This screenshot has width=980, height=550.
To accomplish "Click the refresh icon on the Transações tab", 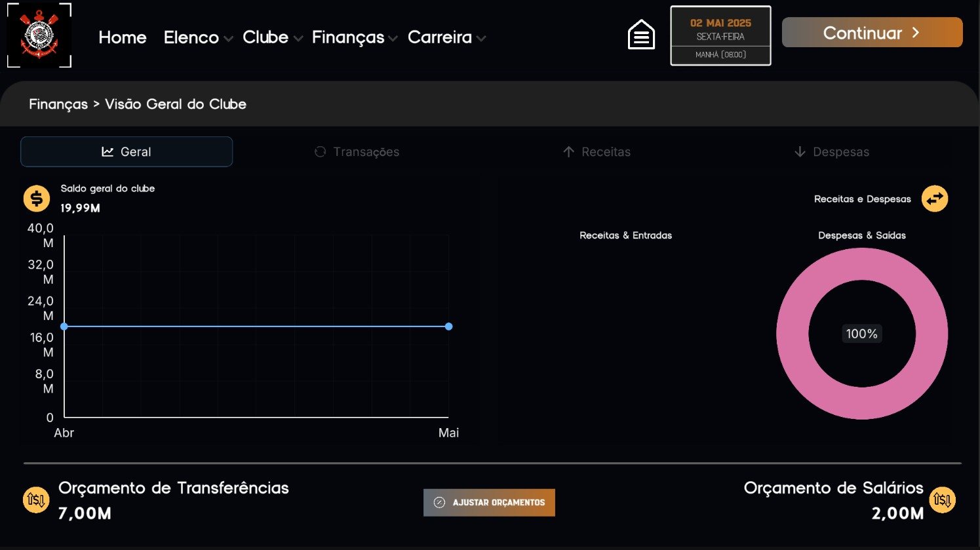I will [x=320, y=151].
